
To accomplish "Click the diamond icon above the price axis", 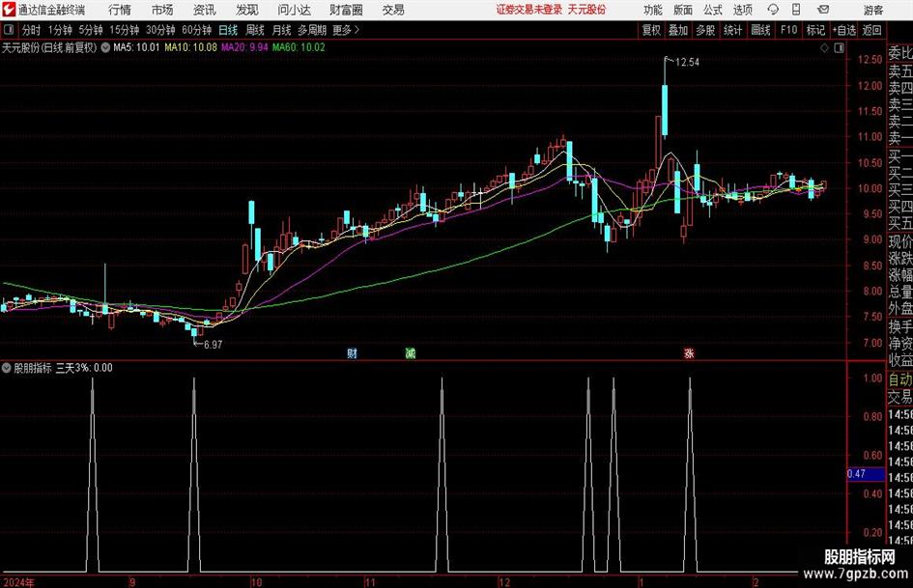I will tap(824, 48).
